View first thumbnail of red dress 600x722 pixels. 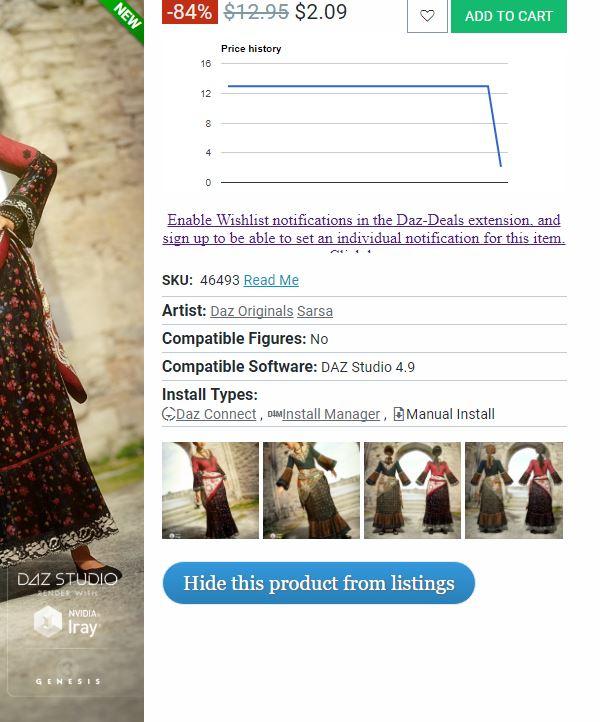tap(210, 490)
